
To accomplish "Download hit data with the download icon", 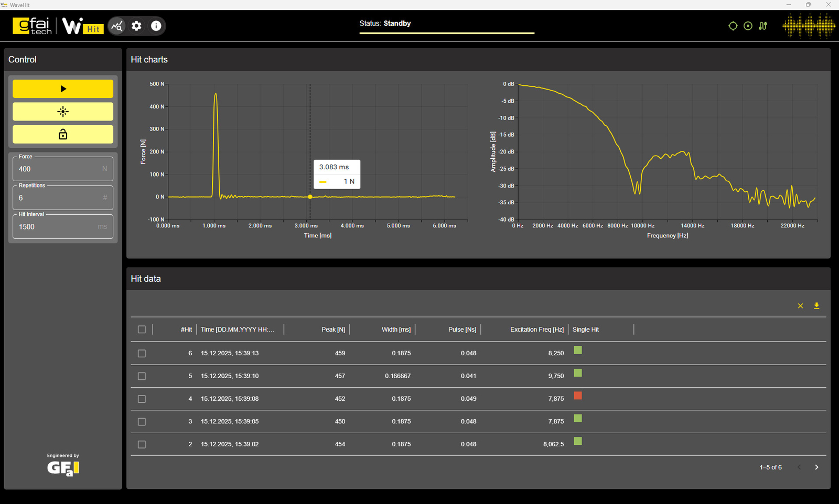I will coord(816,306).
